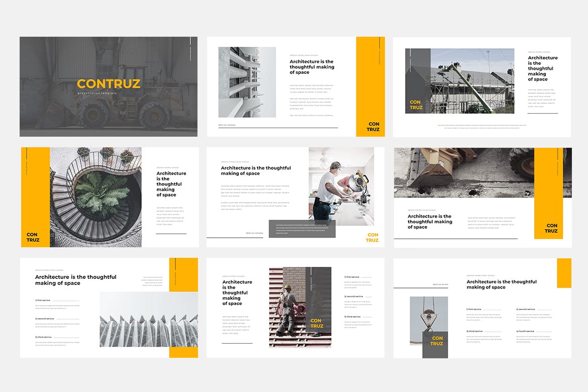The width and height of the screenshot is (588, 392).
Task: Click CON TRUZ logo on the crane hook slide
Action: [x=436, y=341]
